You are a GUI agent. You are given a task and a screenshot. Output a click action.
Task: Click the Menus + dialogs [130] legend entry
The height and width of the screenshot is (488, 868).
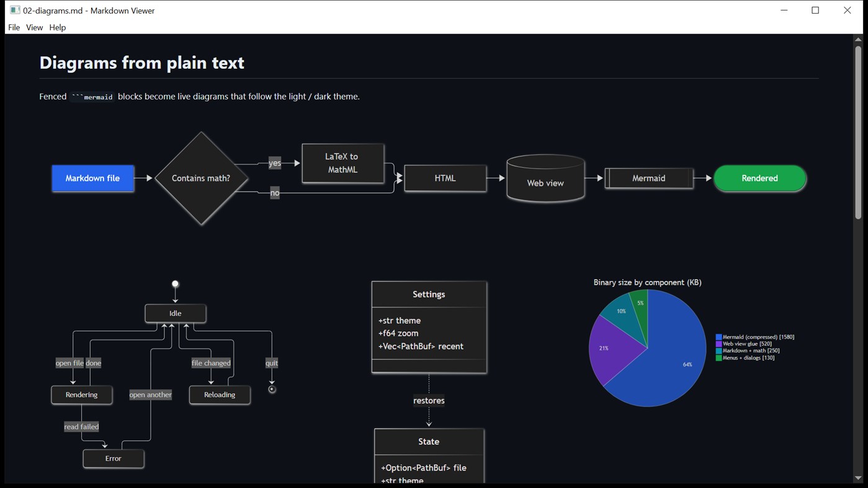coord(745,358)
